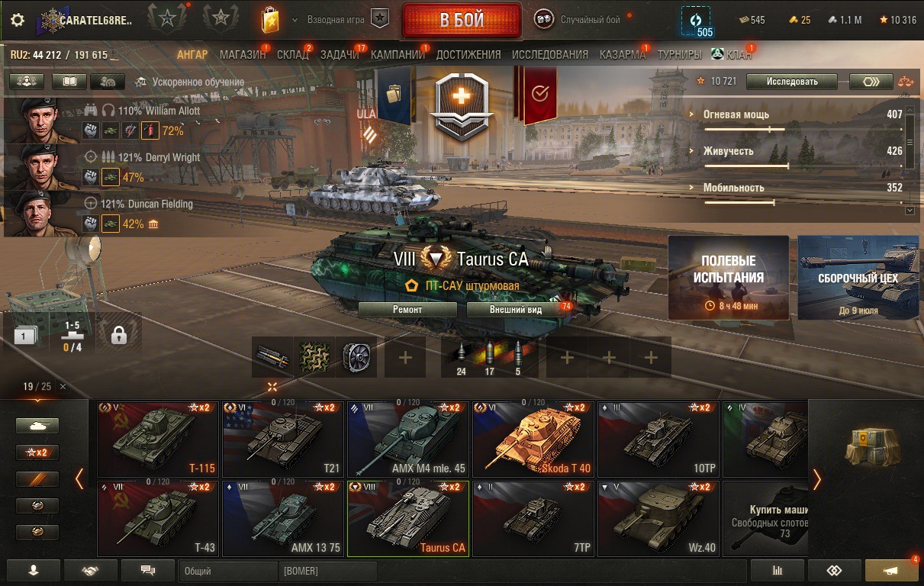Toggle the Accelerated Crew Training option

189,82
